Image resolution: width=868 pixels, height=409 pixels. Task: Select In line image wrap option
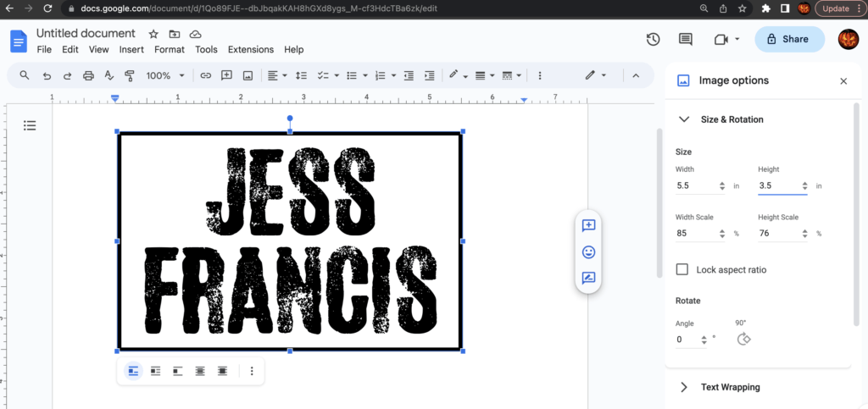[133, 371]
